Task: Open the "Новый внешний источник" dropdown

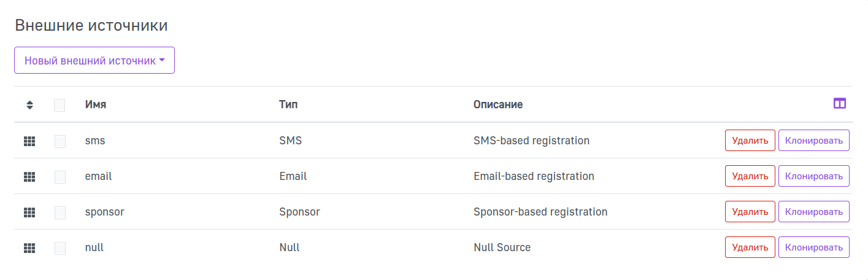Action: 94,60
